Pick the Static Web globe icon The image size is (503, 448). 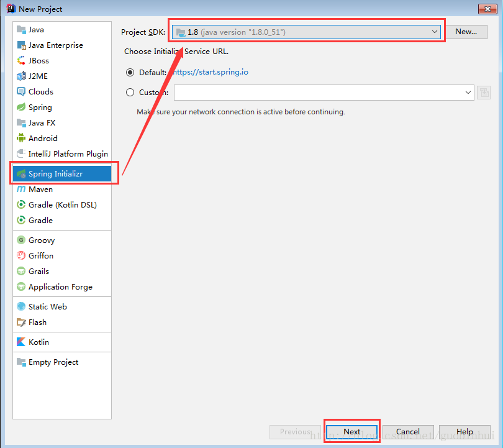pyautogui.click(x=21, y=306)
